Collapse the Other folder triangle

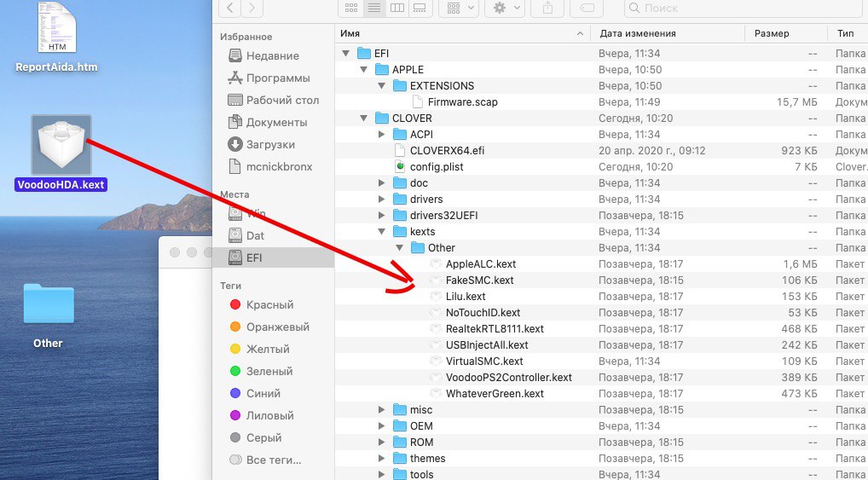coord(399,248)
